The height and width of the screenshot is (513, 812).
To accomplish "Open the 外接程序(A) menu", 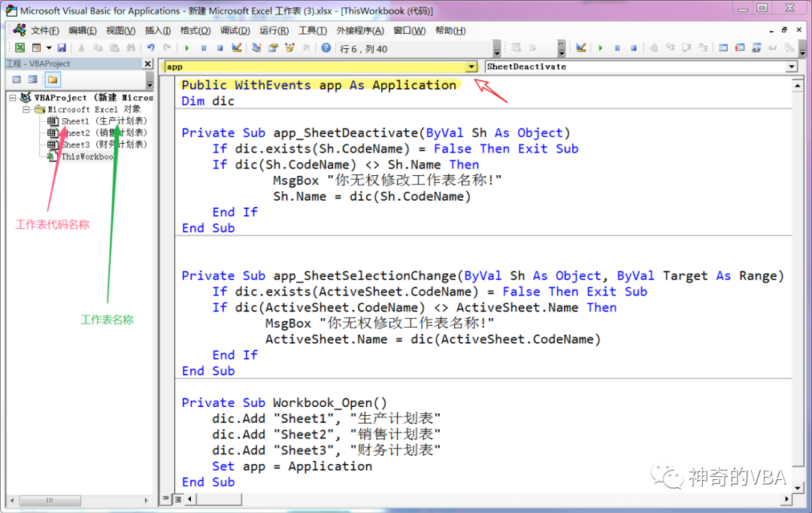I will [360, 31].
